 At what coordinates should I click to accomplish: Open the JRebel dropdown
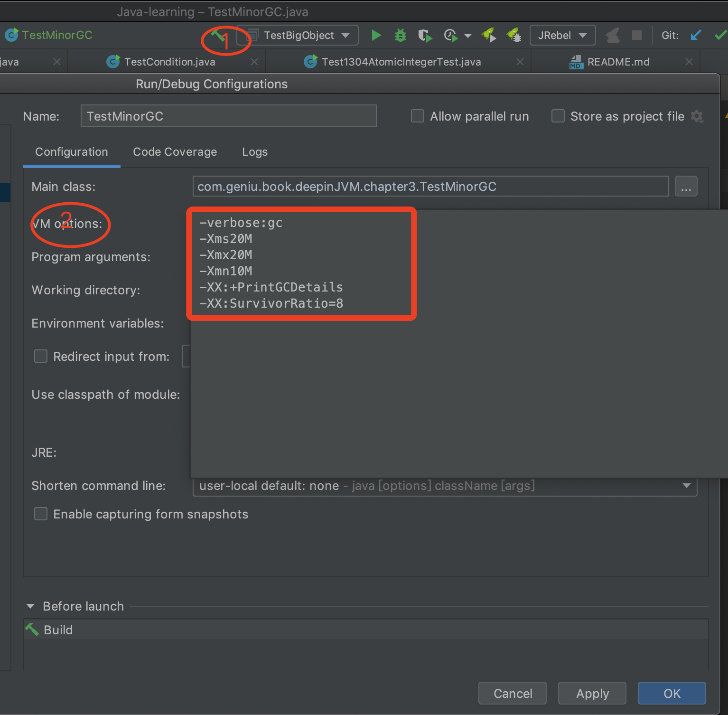562,35
